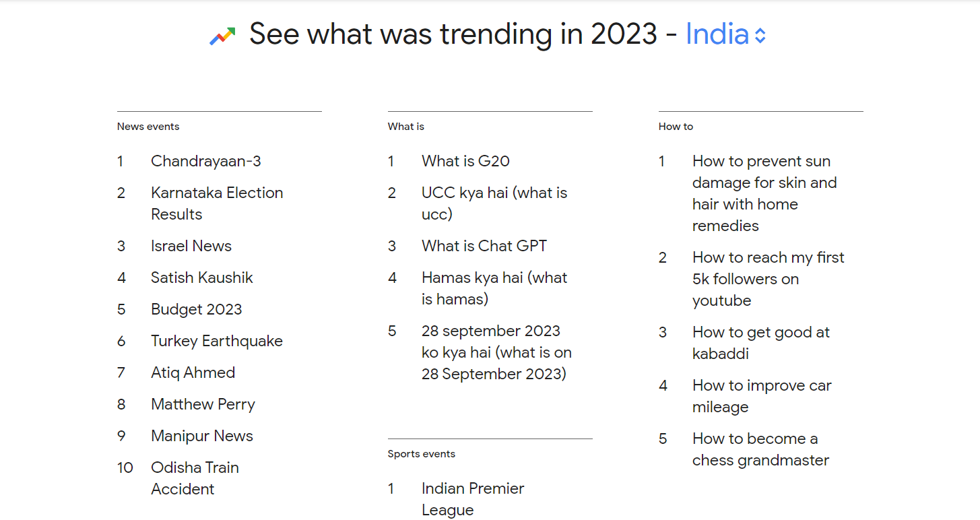Open How to reach 5k followers item
The width and height of the screenshot is (980, 520).
point(768,279)
